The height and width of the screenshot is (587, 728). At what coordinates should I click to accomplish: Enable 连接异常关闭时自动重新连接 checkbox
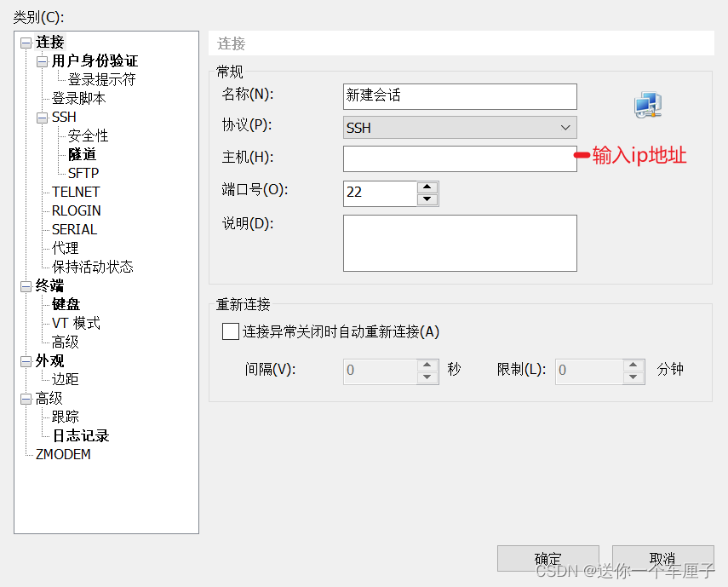tap(231, 331)
